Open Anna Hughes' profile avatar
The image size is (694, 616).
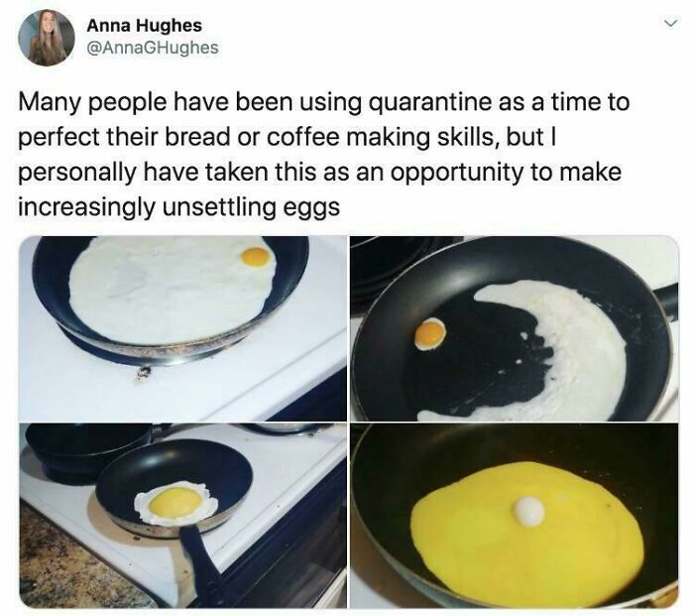pyautogui.click(x=47, y=38)
